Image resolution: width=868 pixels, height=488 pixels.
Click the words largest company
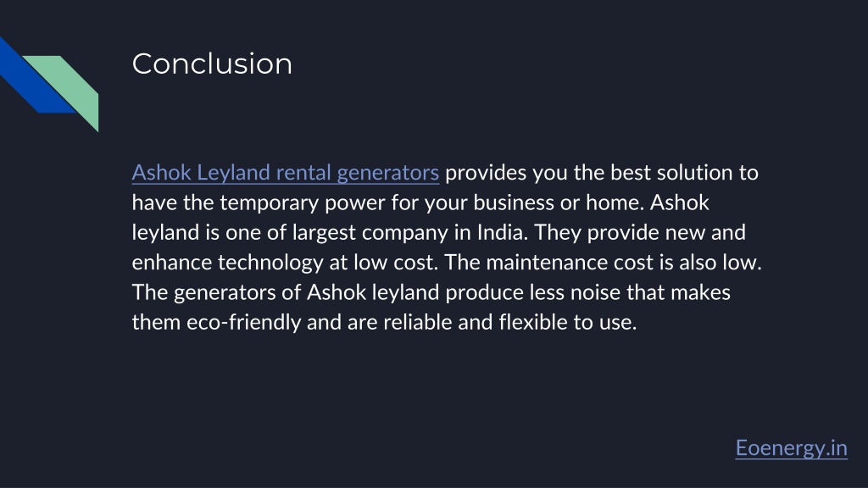tap(370, 233)
